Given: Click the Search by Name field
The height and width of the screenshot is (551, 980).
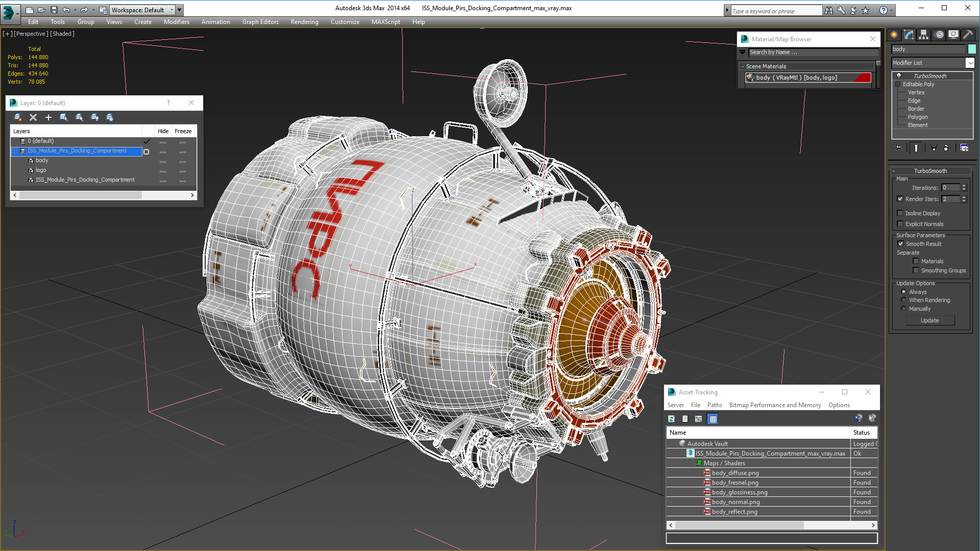Looking at the screenshot, I should tap(813, 52).
